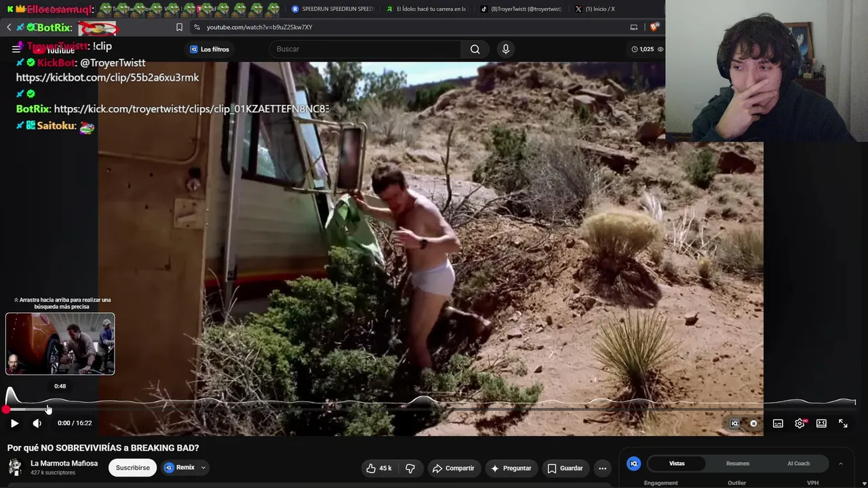This screenshot has height=488, width=868.
Task: Open the SPEEDRUN browser tab
Action: click(x=332, y=9)
